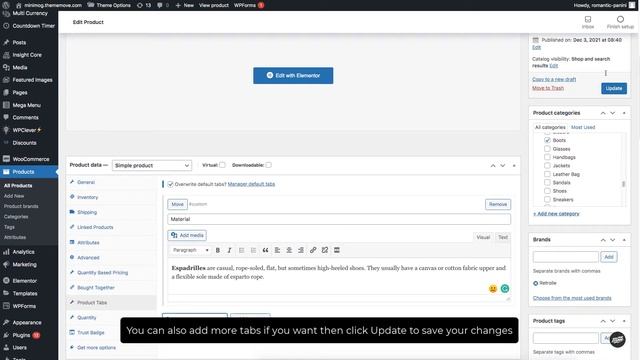This screenshot has height=360, width=640.
Task: Insert a link in editor toolbar
Action: [313, 250]
